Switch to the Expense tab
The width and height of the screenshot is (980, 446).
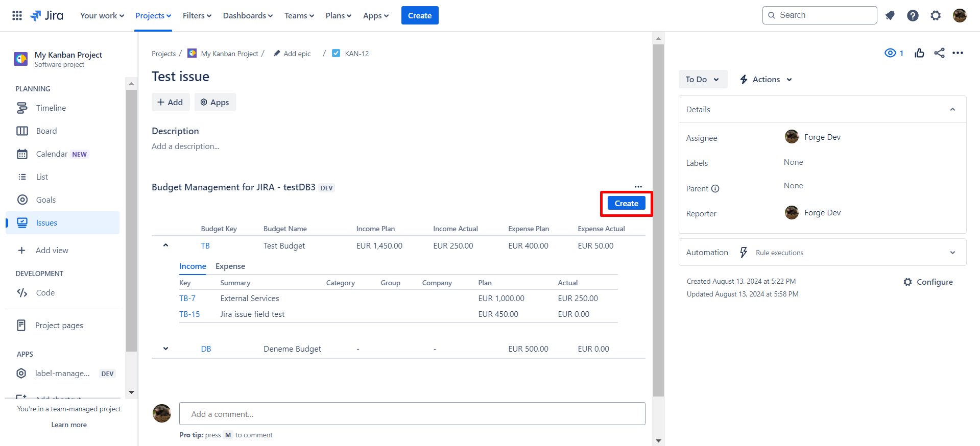coord(230,266)
